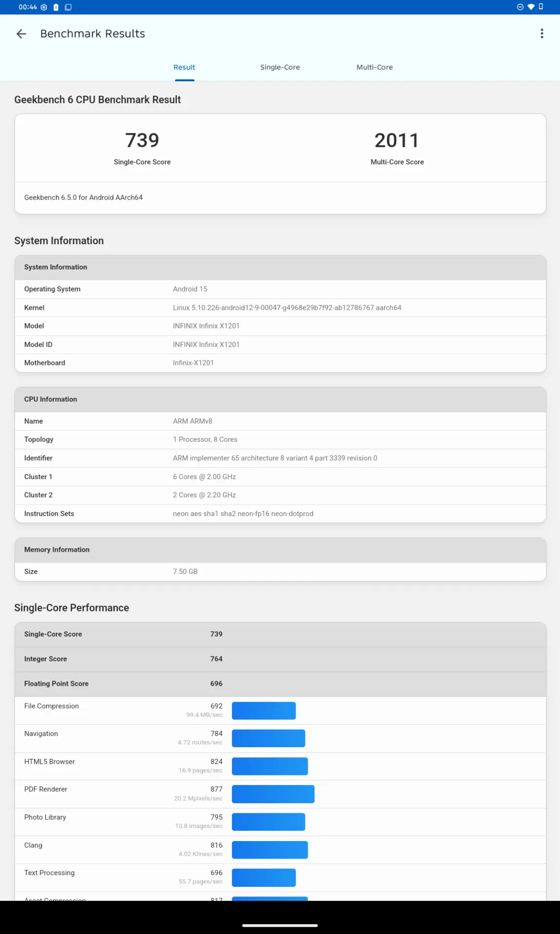Tap the do-not-disturb status icon
Image resolution: width=560 pixels, height=934 pixels.
pyautogui.click(x=520, y=7)
